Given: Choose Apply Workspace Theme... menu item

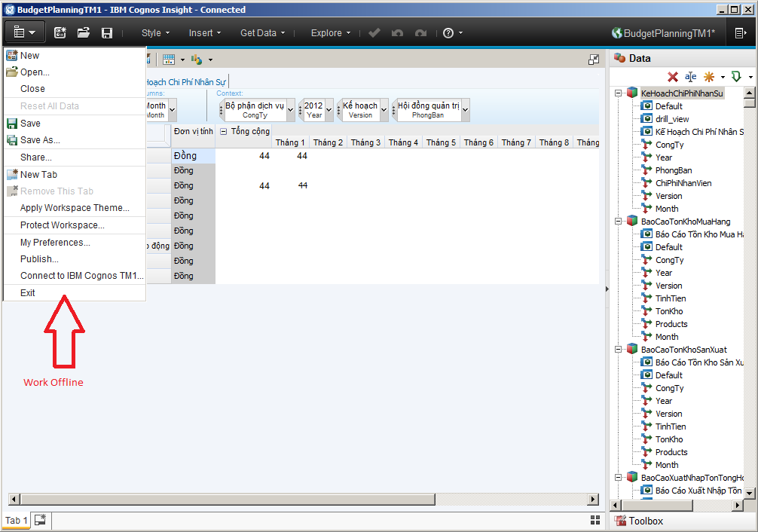Looking at the screenshot, I should click(x=75, y=207).
